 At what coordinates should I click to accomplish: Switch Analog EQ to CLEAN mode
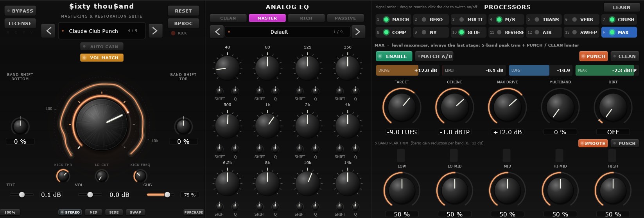pos(228,18)
